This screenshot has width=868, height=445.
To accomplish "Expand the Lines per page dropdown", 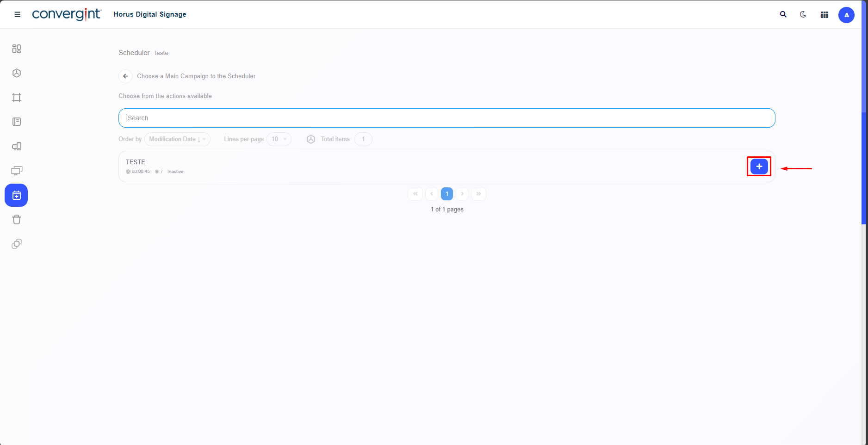I will pos(279,139).
